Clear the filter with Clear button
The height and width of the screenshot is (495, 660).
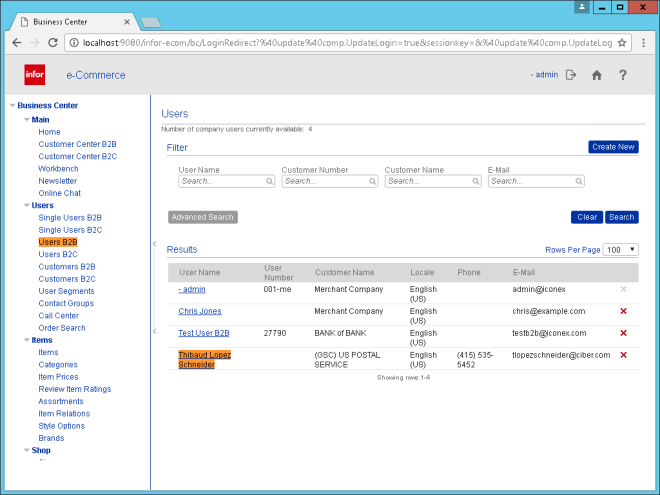pos(587,217)
